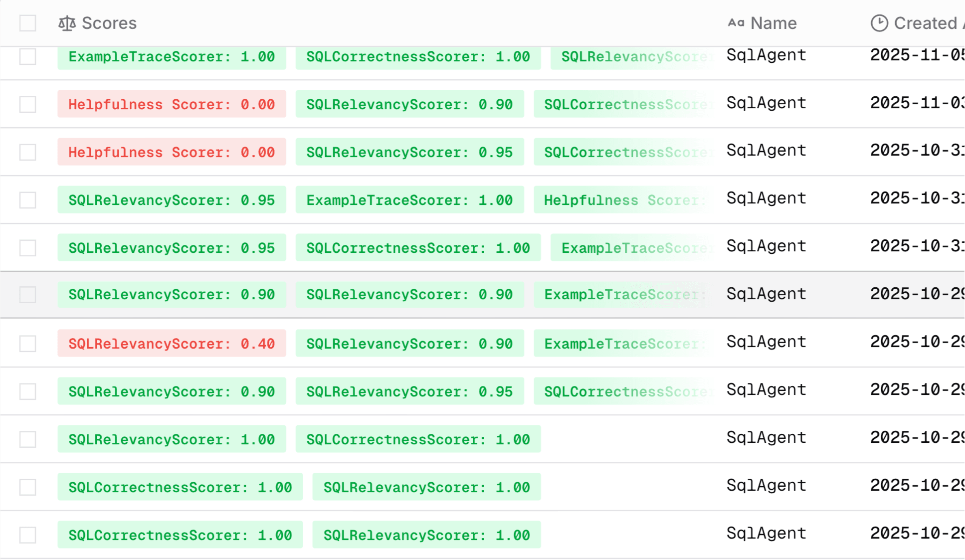The height and width of the screenshot is (560, 965).
Task: Check the row starting with SQLRelevancyScorer: 1.00
Action: [x=28, y=439]
